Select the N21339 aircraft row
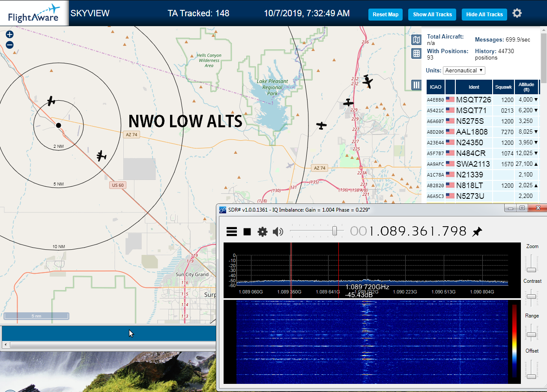 coord(483,174)
